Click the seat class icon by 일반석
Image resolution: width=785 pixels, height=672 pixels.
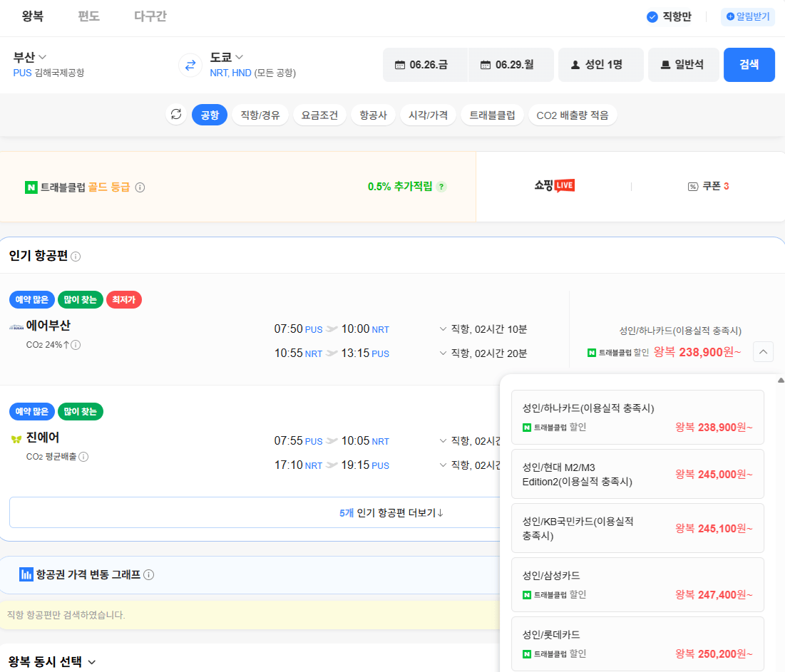pyautogui.click(x=665, y=65)
